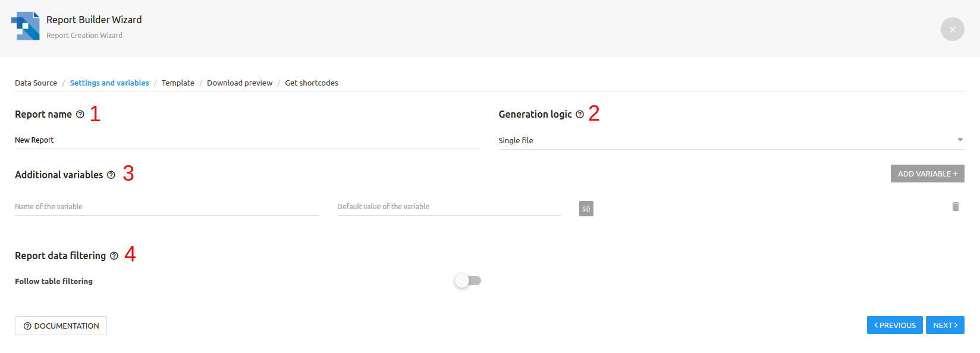Switch to the Template step
The width and height of the screenshot is (980, 353).
coord(178,83)
